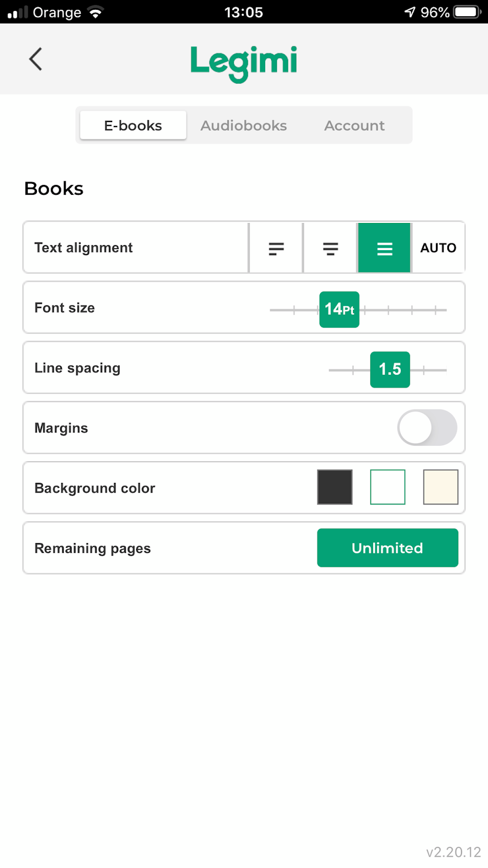
Task: Tap the Legimi logo
Action: click(243, 62)
